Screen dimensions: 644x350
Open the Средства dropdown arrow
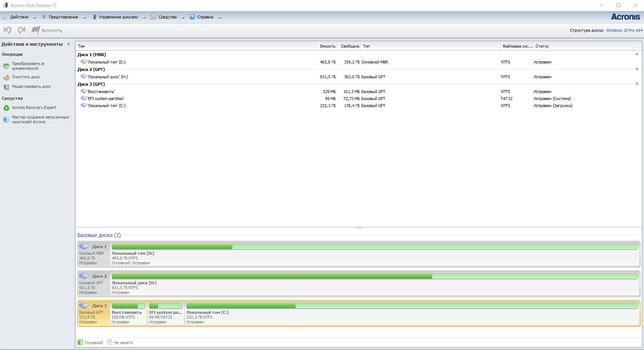[183, 17]
